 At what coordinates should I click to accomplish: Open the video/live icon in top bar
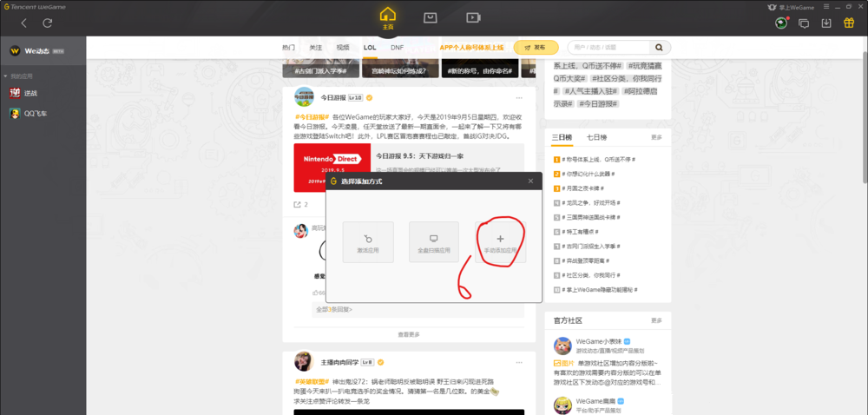tap(473, 17)
